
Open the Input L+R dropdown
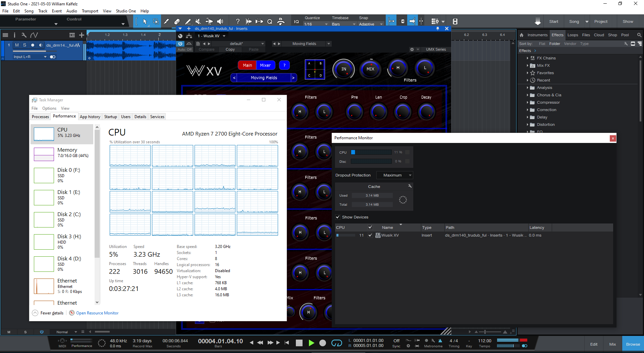[x=30, y=57]
